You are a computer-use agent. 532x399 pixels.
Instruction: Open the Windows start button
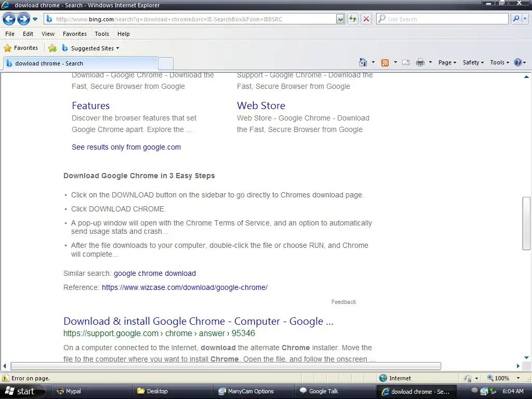[22, 391]
